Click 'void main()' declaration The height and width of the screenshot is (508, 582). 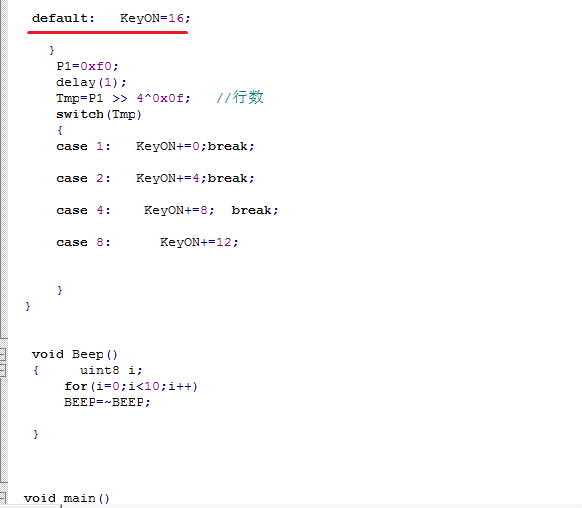coord(67,498)
